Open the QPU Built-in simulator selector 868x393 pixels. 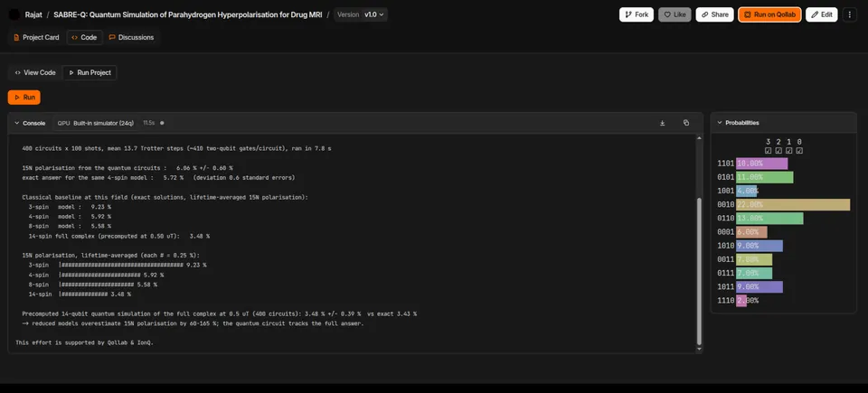(x=95, y=123)
